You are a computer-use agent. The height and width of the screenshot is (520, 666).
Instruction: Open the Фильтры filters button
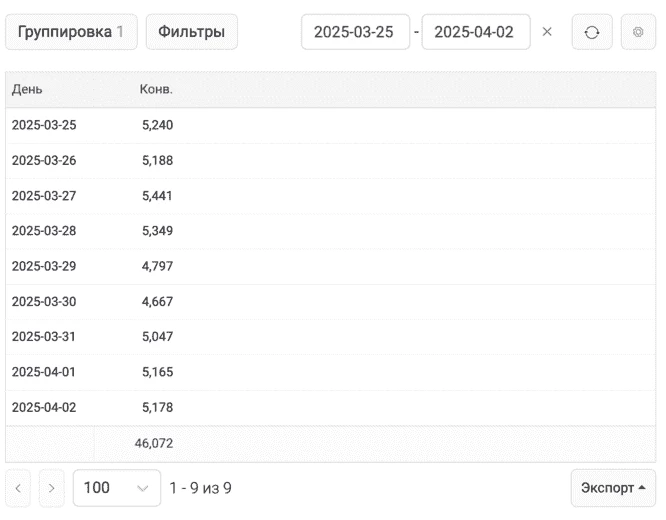[192, 32]
